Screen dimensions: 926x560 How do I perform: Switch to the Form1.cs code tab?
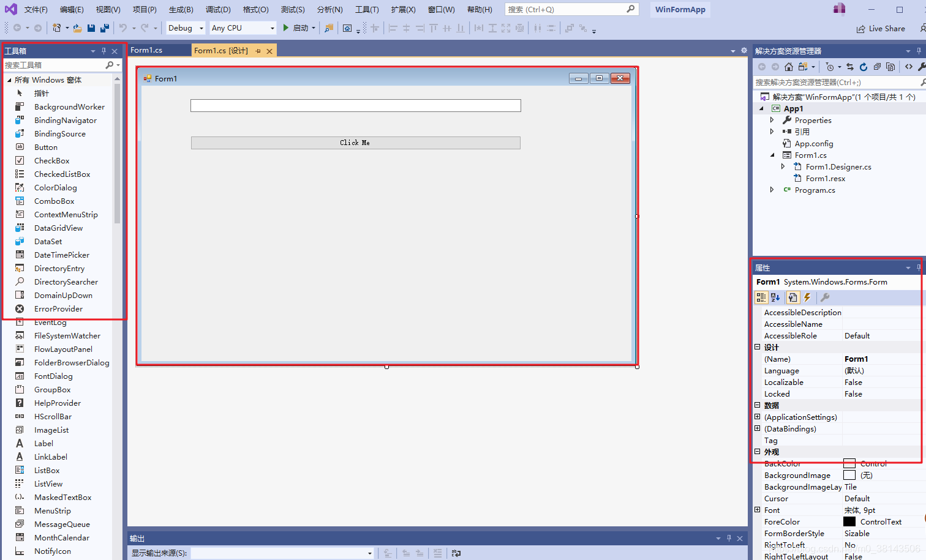click(146, 50)
